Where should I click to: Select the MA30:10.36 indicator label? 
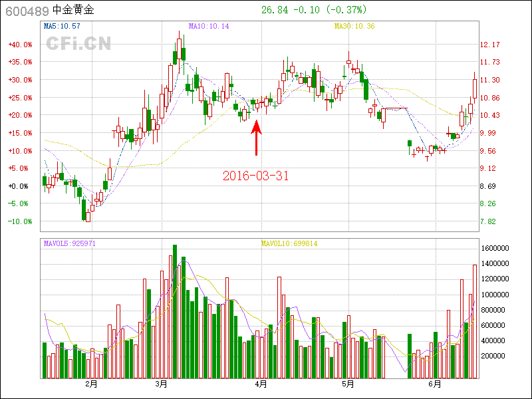click(x=354, y=26)
